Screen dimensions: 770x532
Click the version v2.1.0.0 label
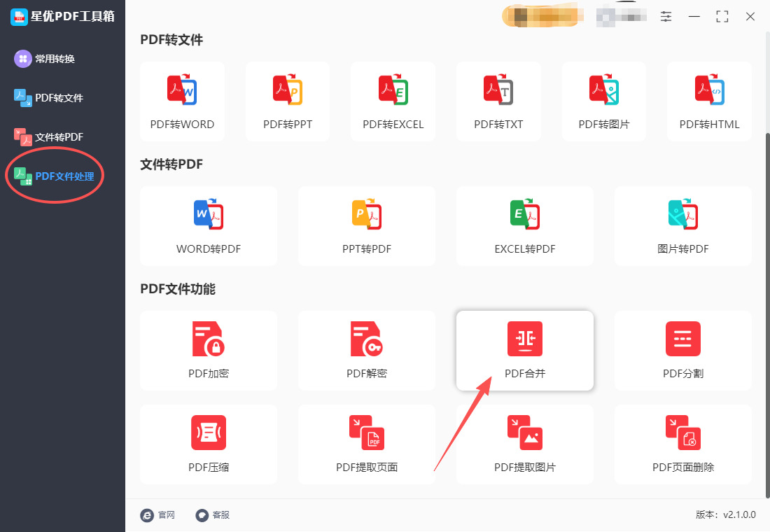click(726, 514)
